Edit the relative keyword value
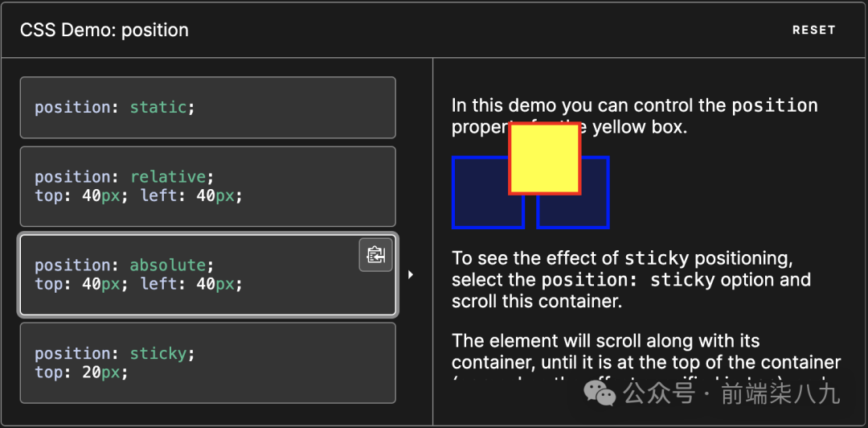This screenshot has height=428, width=868. pyautogui.click(x=168, y=177)
